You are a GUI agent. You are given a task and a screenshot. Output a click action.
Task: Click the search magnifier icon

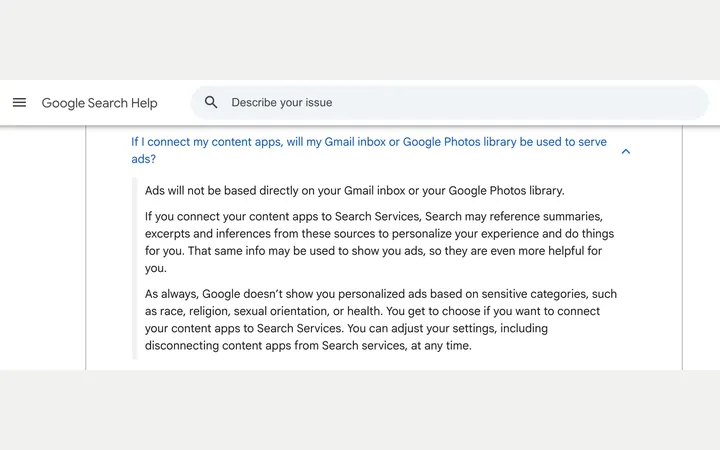[211, 102]
